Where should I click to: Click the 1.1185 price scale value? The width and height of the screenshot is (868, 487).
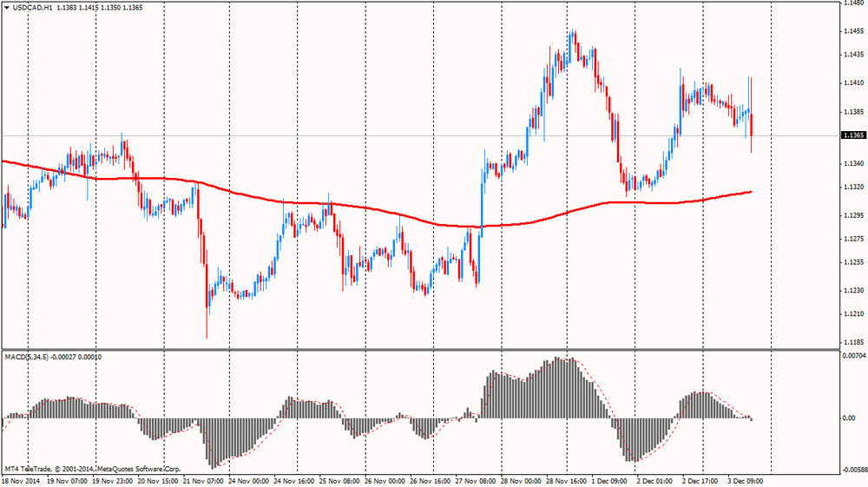(x=852, y=343)
